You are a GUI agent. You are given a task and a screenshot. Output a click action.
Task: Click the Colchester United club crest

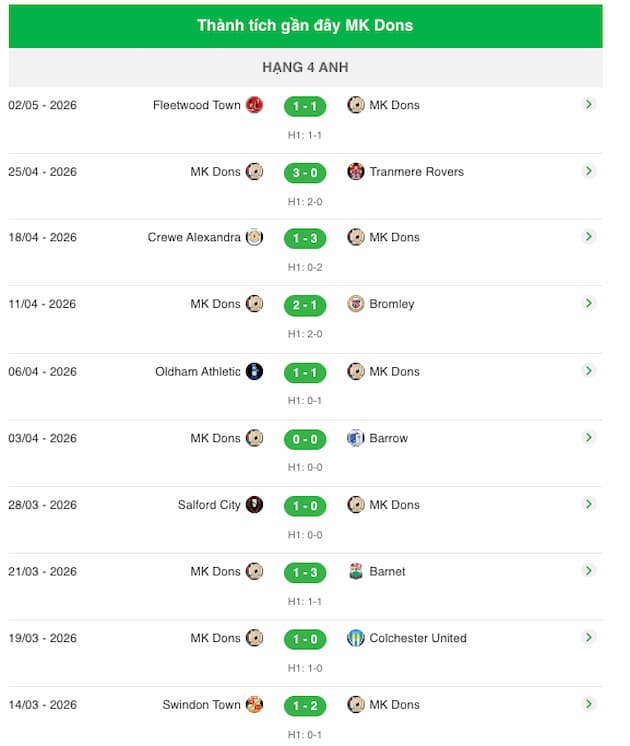click(355, 638)
